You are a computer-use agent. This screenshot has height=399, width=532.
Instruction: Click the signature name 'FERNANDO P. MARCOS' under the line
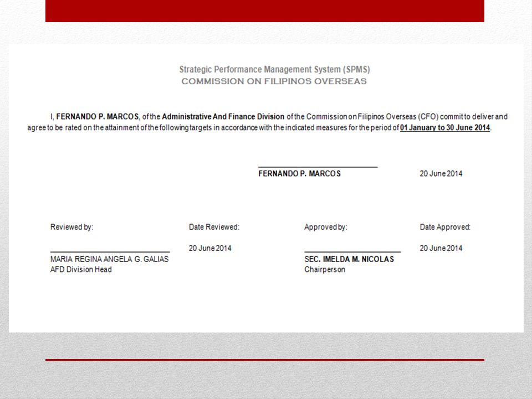click(299, 173)
